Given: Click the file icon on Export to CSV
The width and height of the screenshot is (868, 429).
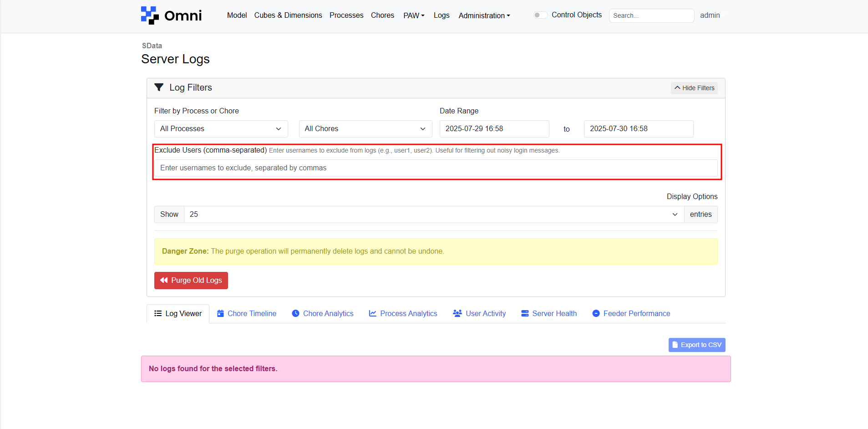Looking at the screenshot, I should pyautogui.click(x=675, y=345).
